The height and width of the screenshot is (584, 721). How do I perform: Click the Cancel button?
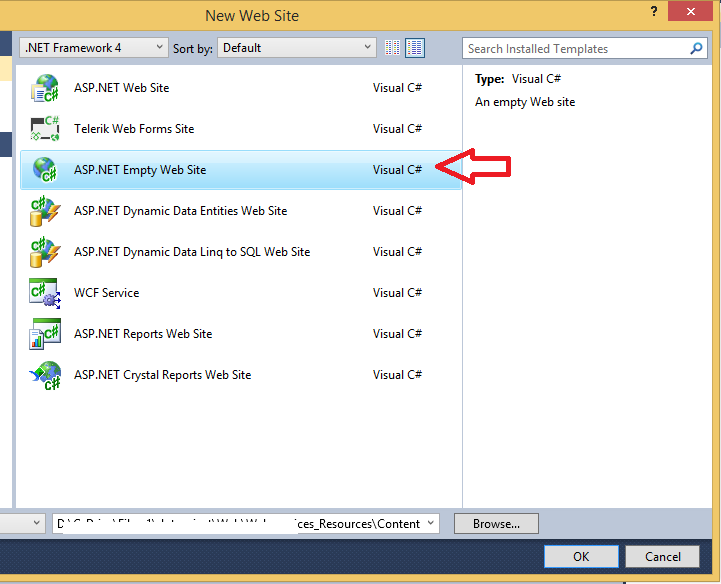663,556
